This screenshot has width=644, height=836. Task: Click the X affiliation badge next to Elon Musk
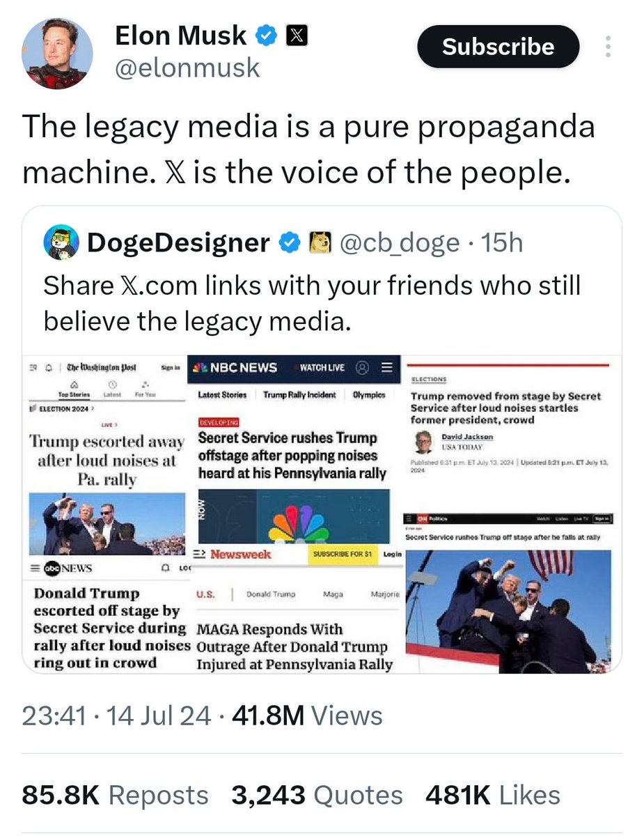pos(295,36)
